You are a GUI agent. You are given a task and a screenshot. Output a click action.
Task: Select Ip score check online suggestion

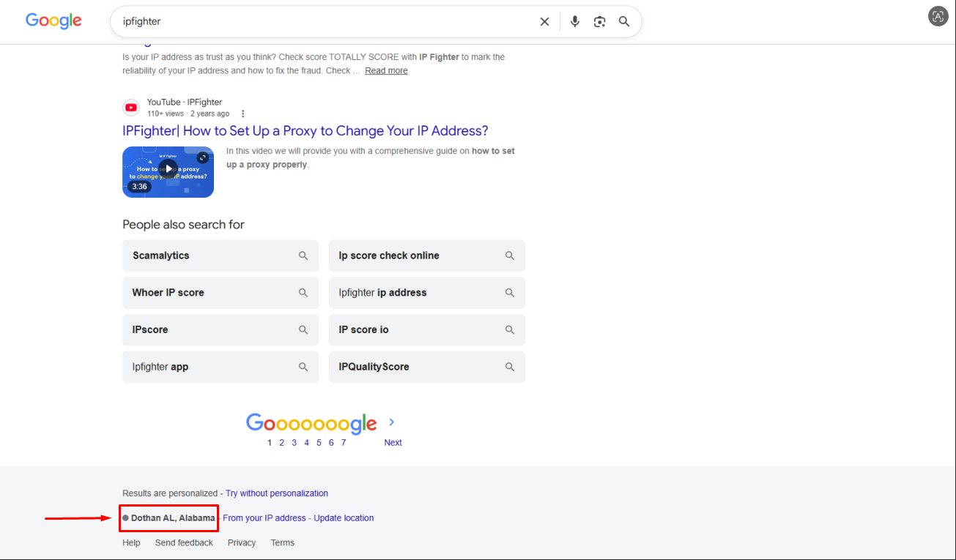[x=427, y=255]
